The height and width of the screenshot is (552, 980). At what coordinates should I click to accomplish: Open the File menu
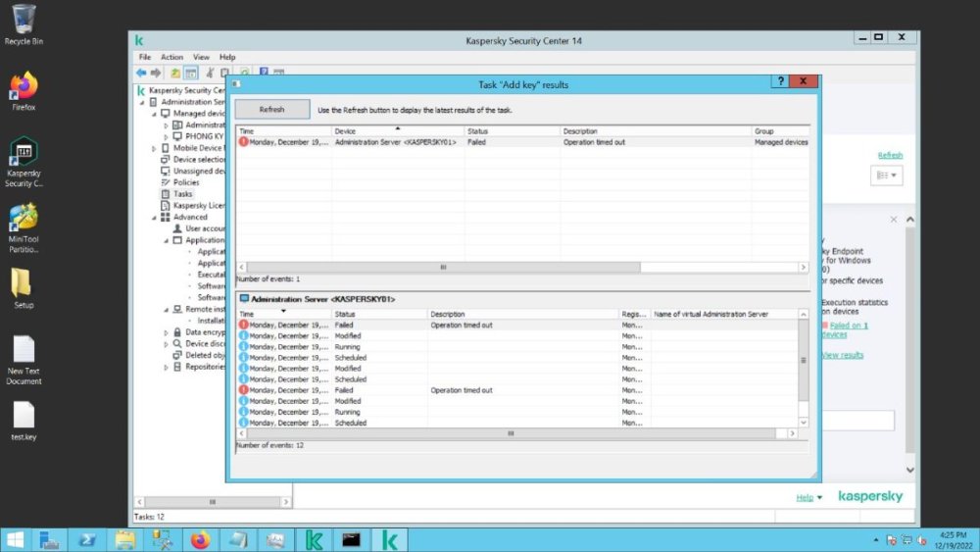click(x=144, y=57)
